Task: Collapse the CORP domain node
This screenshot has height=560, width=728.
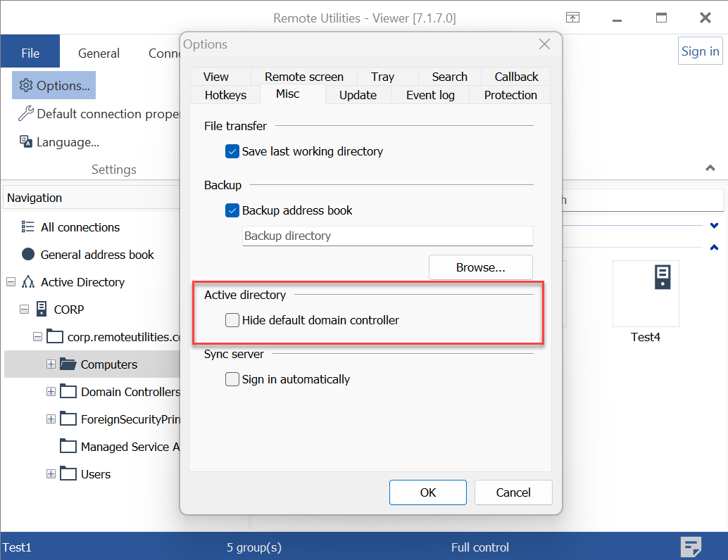Action: click(24, 310)
